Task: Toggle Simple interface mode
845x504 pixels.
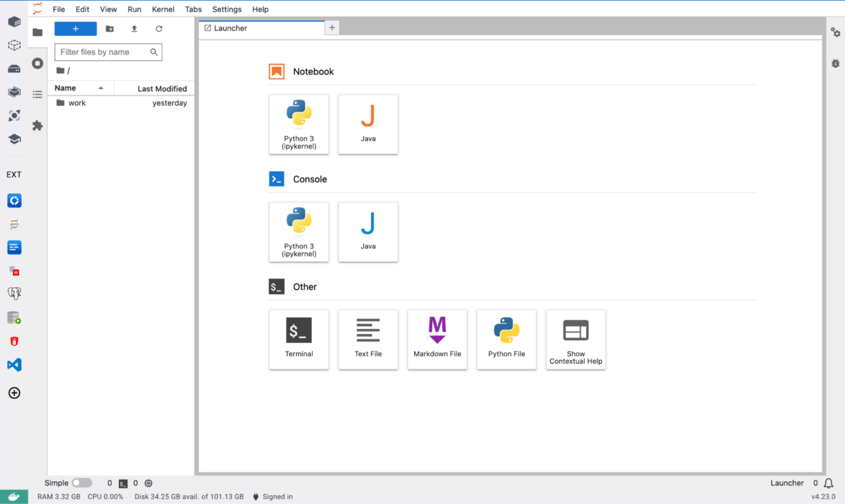Action: (x=81, y=483)
